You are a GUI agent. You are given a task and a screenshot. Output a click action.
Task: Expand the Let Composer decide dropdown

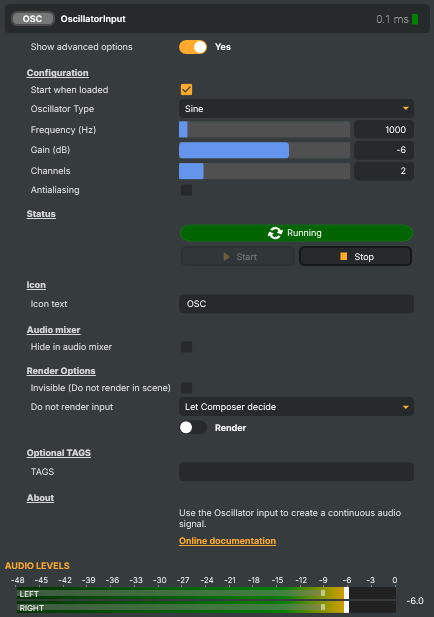coord(296,407)
